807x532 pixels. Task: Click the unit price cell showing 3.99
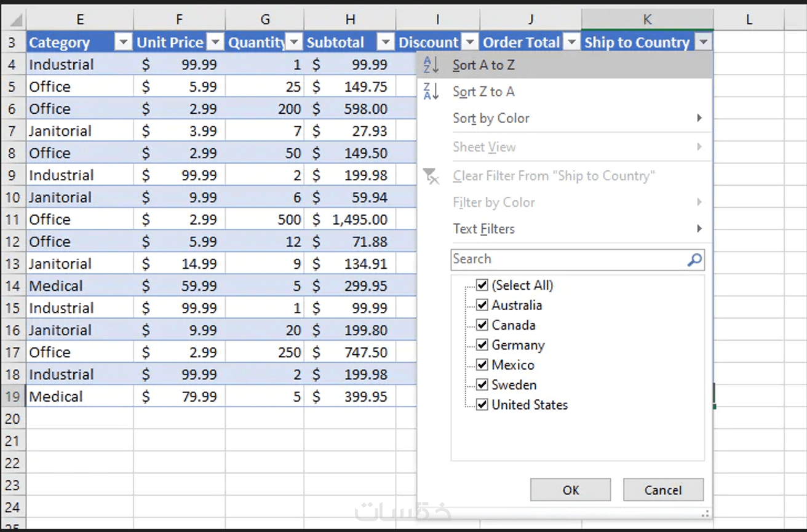point(180,131)
